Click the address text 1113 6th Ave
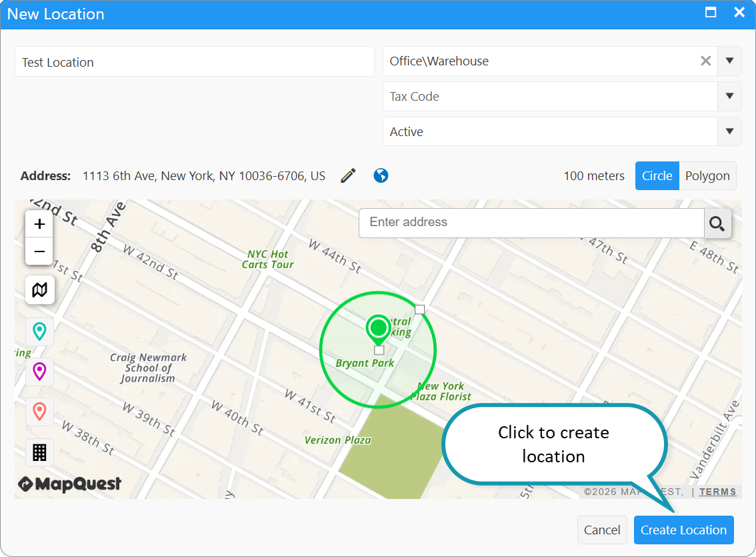This screenshot has width=756, height=557. pos(204,176)
